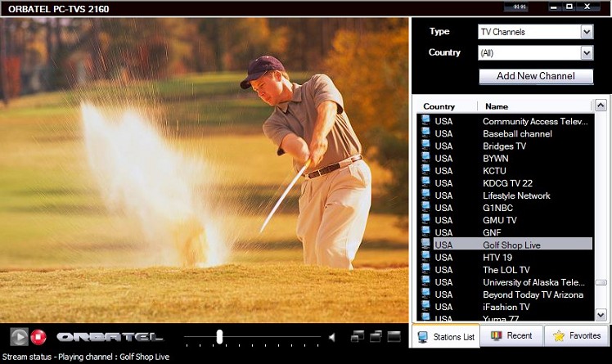
Task: Maximize the ORBATEL PC-TVS window
Action: (x=569, y=7)
